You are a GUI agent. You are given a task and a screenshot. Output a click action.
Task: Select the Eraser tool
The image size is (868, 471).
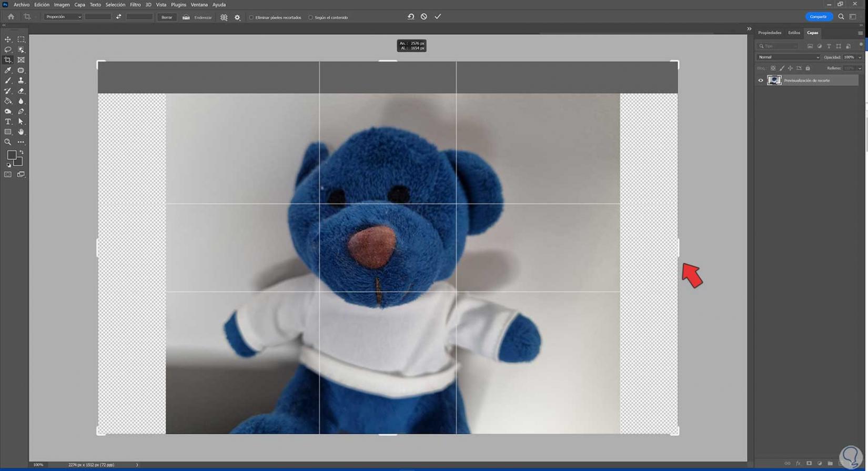(x=21, y=91)
